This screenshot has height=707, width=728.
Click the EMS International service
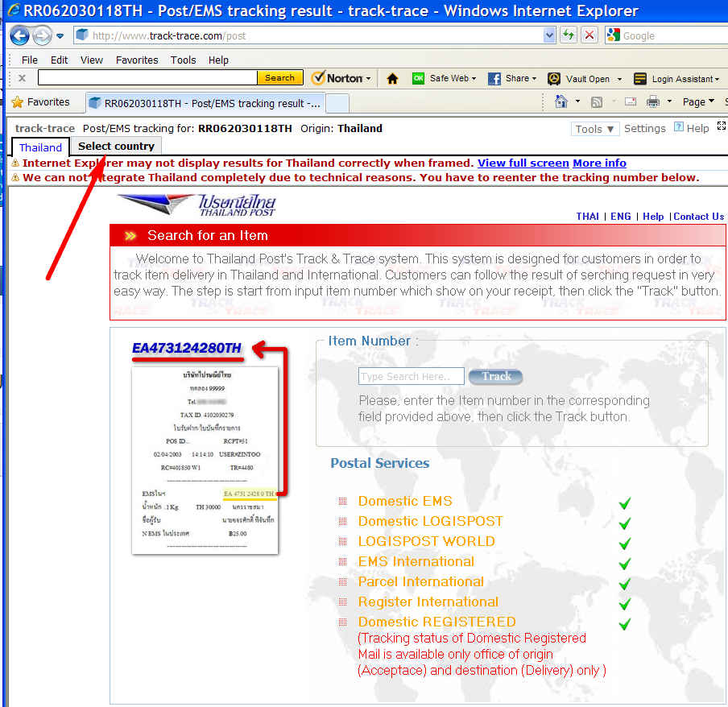(416, 561)
